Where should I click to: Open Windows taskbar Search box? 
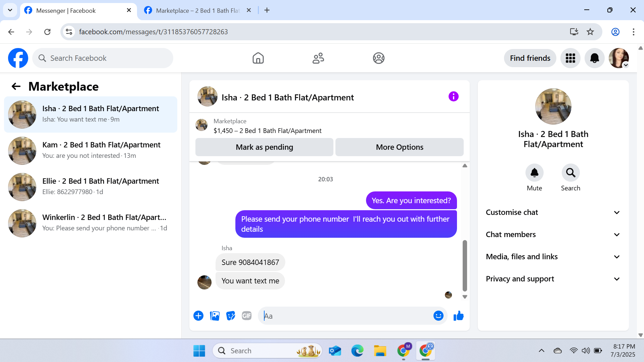coord(267,351)
